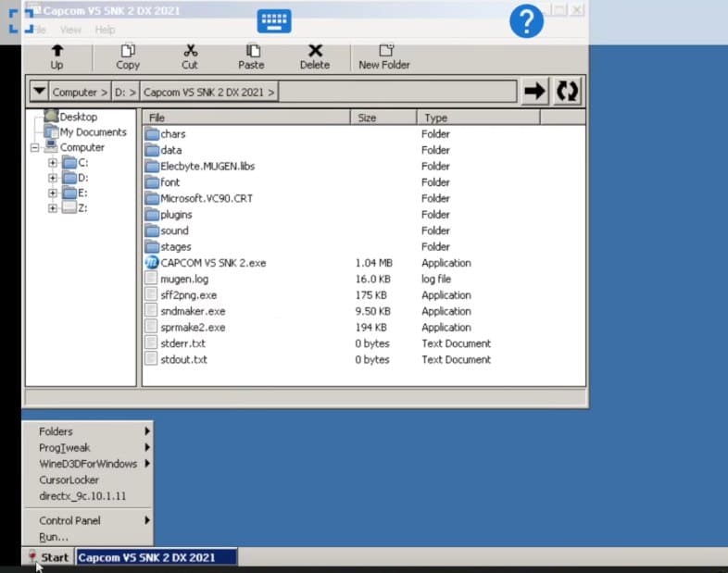Open the Help menu in menu bar

(x=105, y=30)
